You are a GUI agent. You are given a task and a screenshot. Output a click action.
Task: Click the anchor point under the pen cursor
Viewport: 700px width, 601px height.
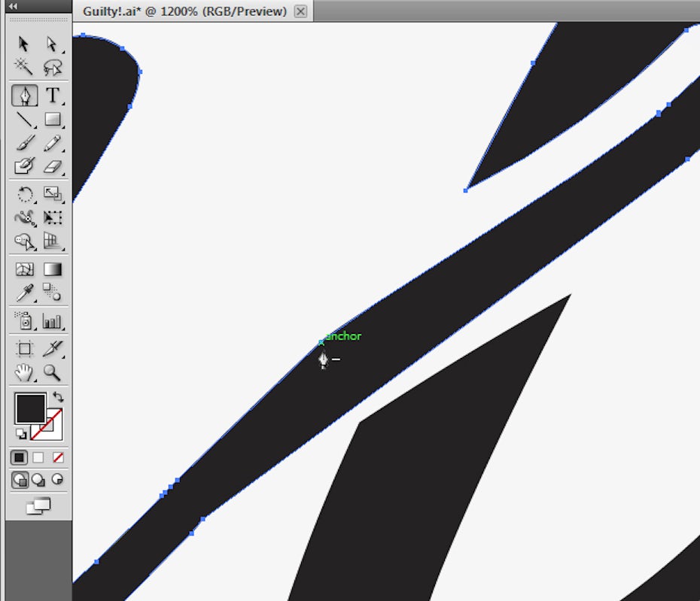(x=321, y=343)
